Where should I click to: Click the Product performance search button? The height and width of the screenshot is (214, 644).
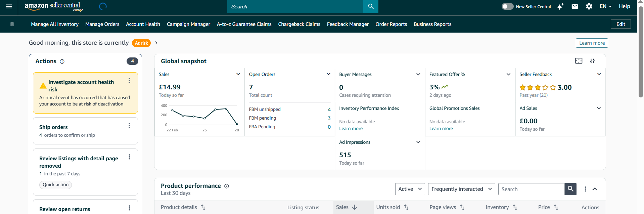(570, 189)
